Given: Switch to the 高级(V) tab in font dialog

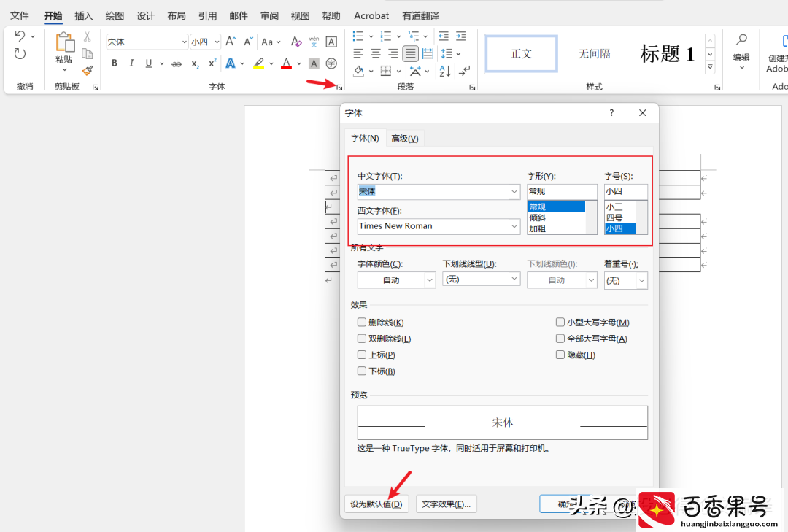Looking at the screenshot, I should [x=404, y=138].
